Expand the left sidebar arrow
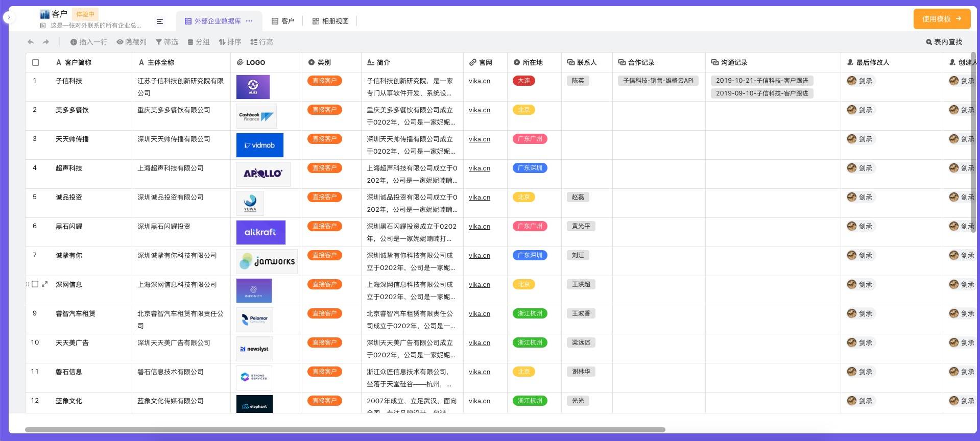This screenshot has height=441, width=980. click(9, 17)
